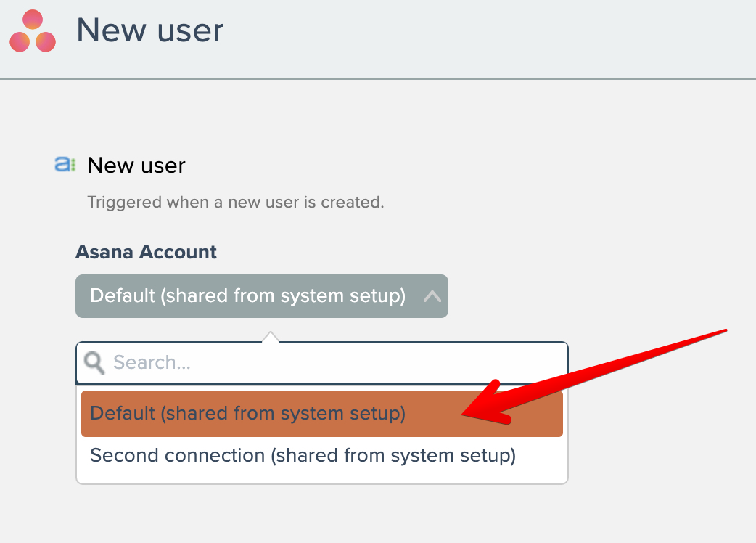Select highlighted Default (shared from system setup) option
This screenshot has width=756, height=543.
247,414
